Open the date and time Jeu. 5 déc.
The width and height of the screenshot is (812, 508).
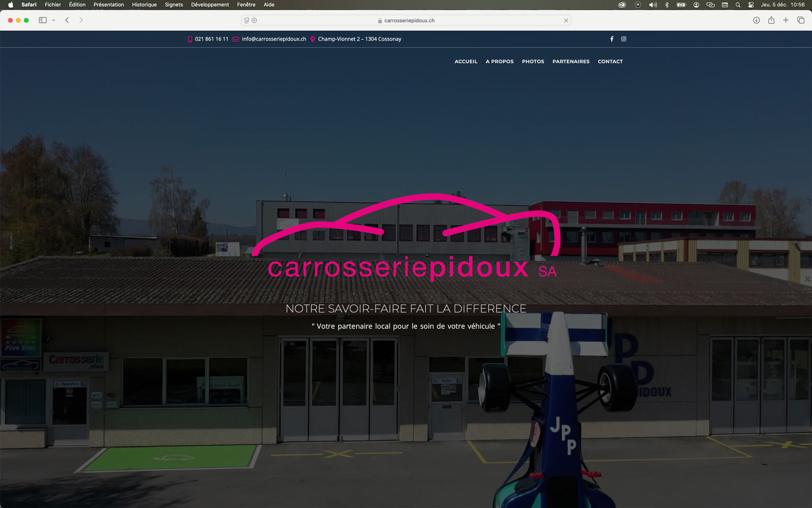pyautogui.click(x=783, y=5)
